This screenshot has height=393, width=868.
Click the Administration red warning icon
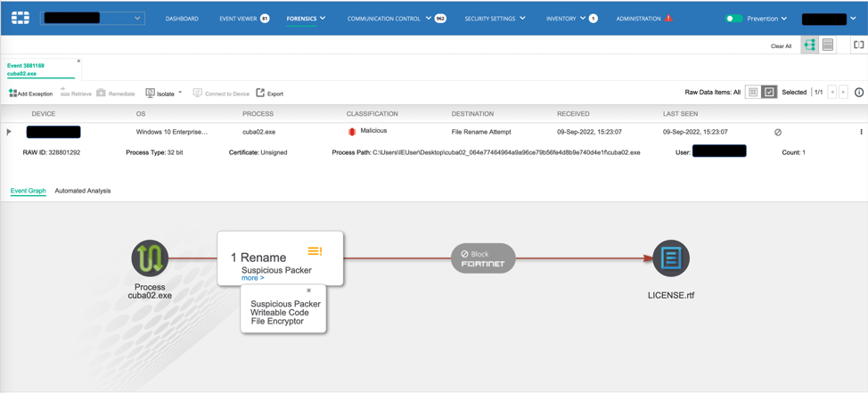(668, 18)
